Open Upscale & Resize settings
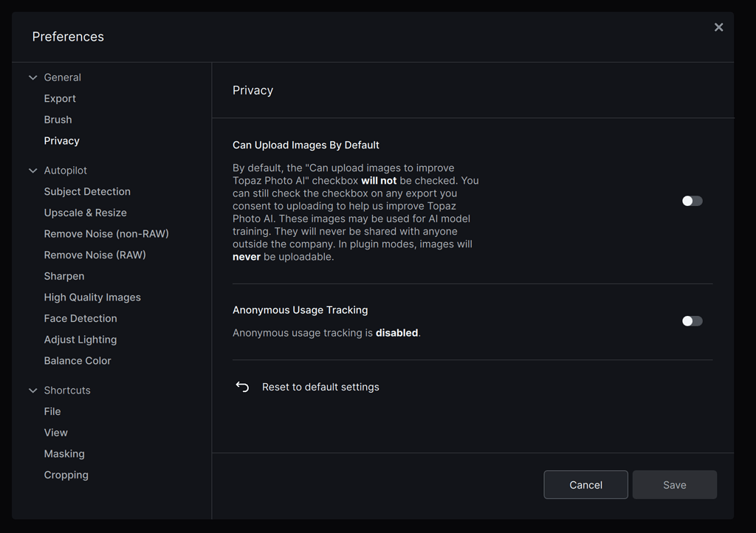756x533 pixels. point(85,213)
